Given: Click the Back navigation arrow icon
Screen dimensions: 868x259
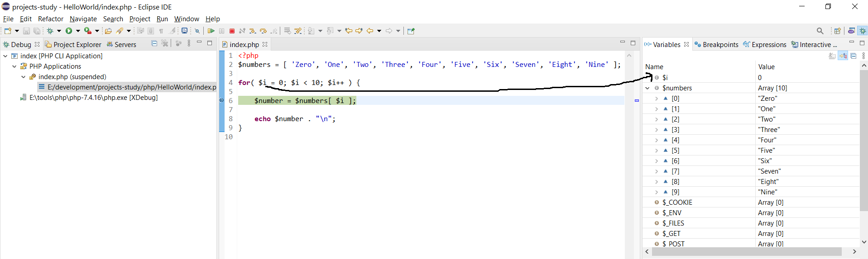Looking at the screenshot, I should pyautogui.click(x=370, y=31).
